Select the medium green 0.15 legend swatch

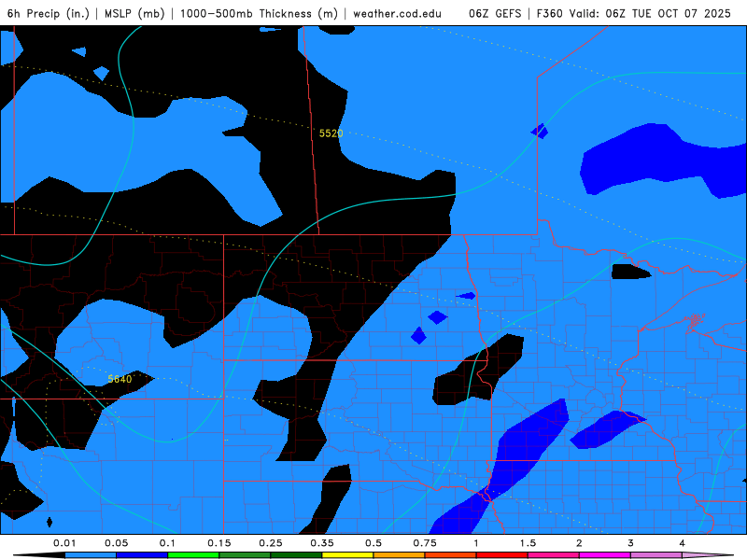pos(245,555)
